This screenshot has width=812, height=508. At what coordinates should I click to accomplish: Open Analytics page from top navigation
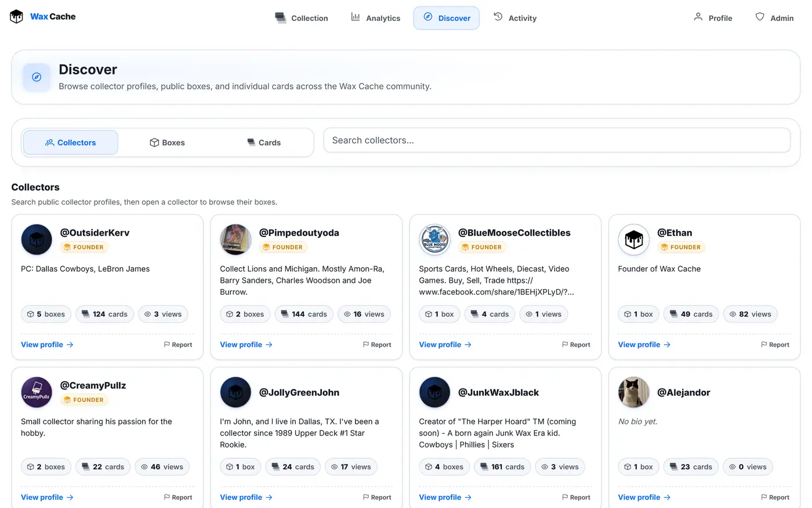[x=376, y=18]
